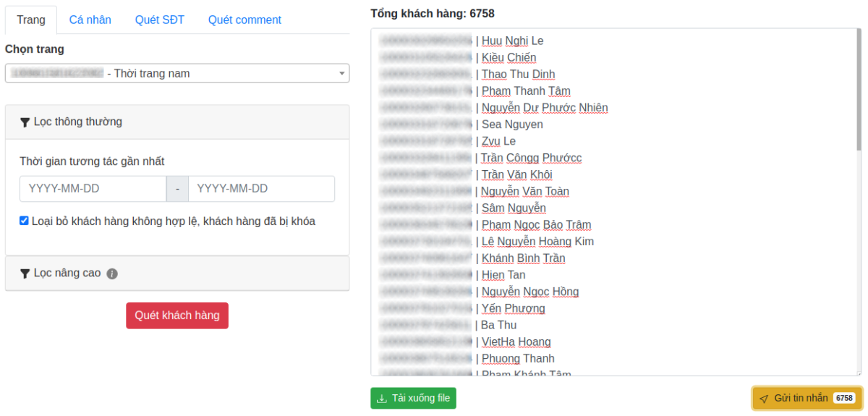Click the Gửi tin nhắn button
Image resolution: width=868 pixels, height=416 pixels.
pos(807,398)
